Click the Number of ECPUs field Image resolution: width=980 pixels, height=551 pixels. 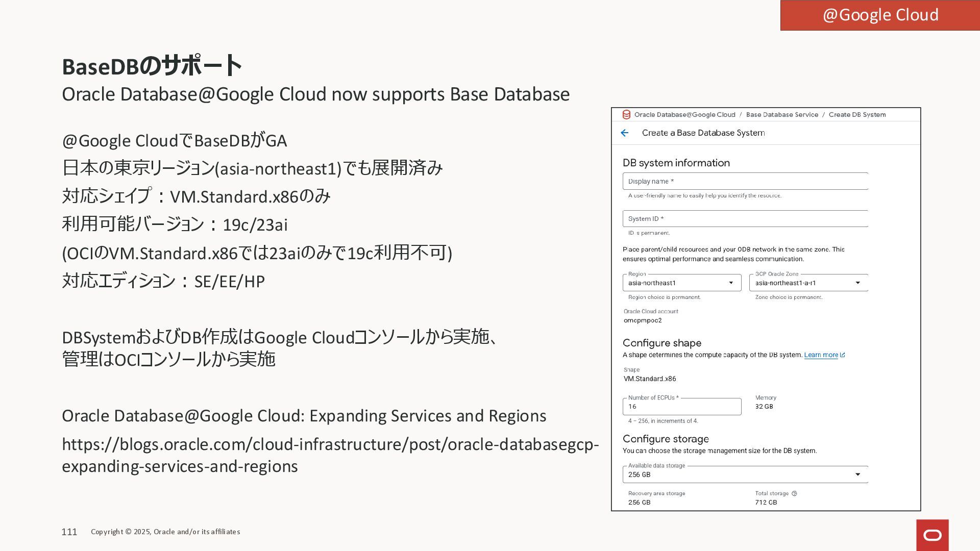coord(681,407)
